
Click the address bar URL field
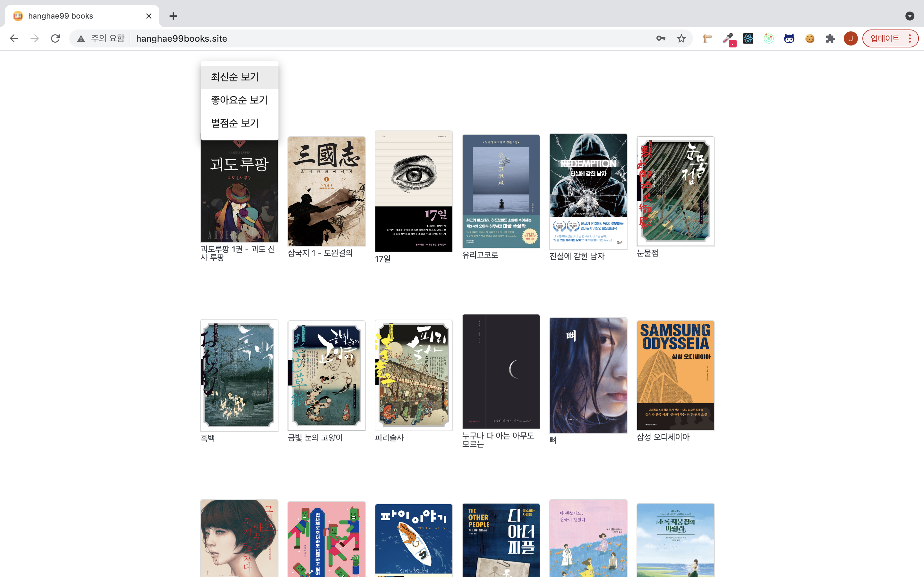point(344,38)
